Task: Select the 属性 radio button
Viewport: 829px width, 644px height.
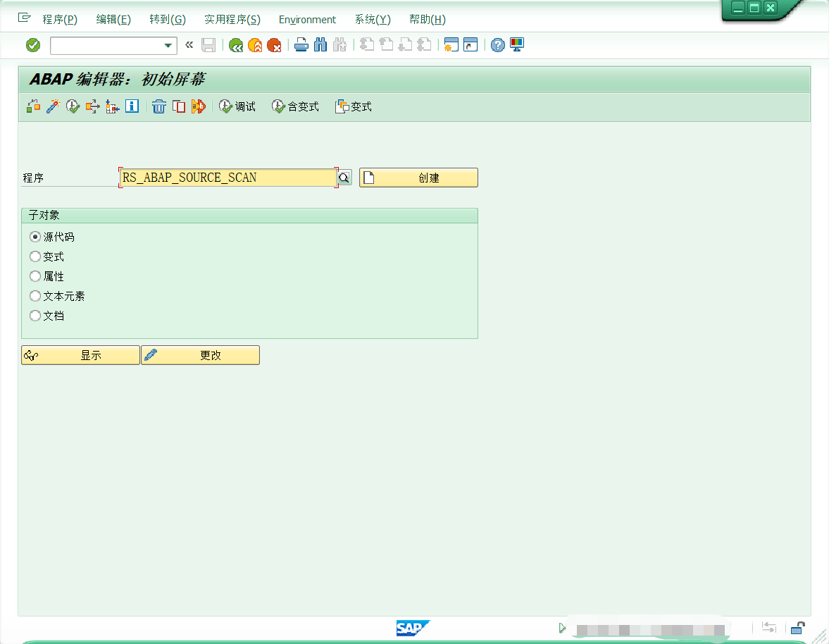Action: tap(35, 276)
